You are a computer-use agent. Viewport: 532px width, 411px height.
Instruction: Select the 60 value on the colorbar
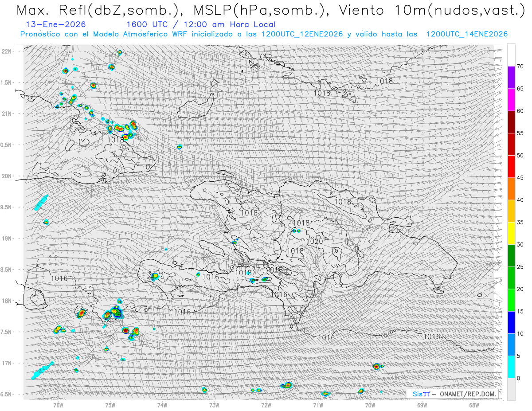pyautogui.click(x=520, y=111)
